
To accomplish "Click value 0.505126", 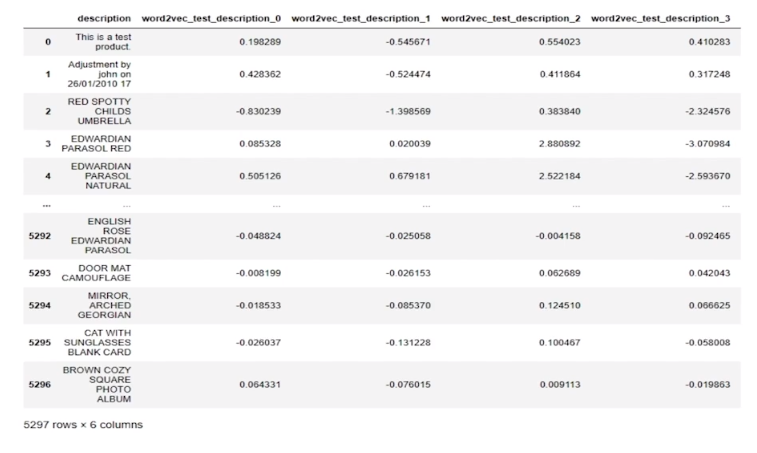I will pos(260,176).
